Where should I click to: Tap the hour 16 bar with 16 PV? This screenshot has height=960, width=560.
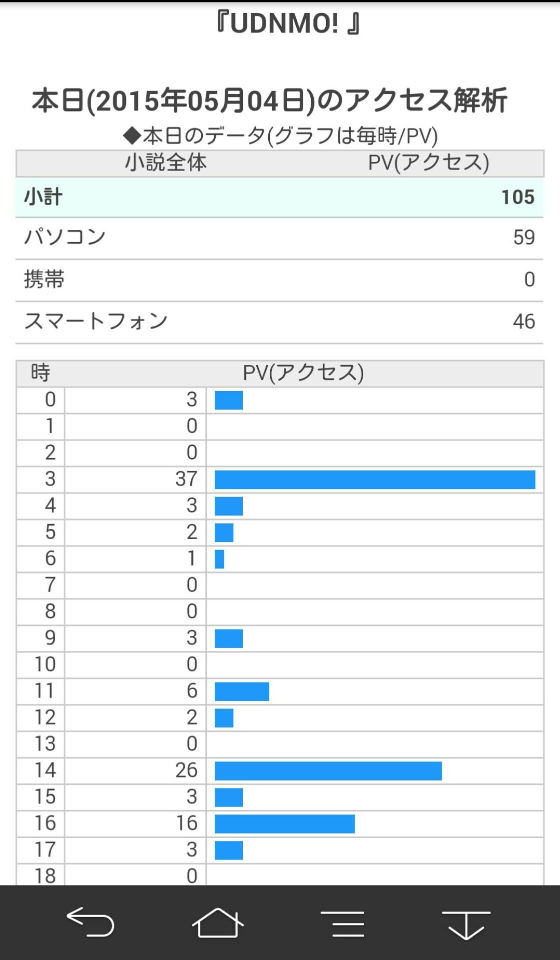point(284,823)
